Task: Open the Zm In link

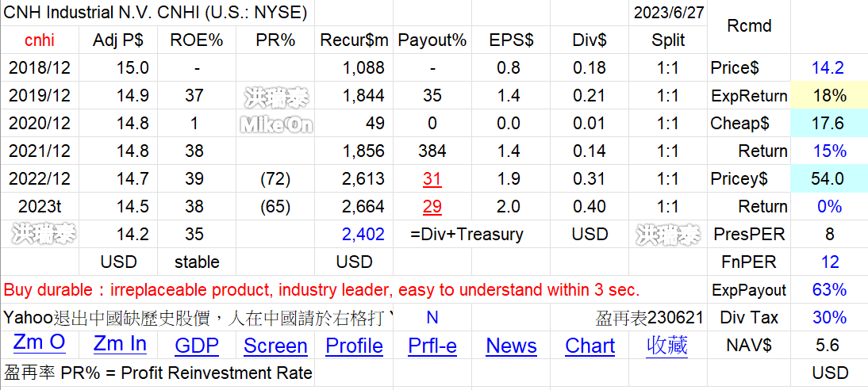Action: [x=120, y=344]
